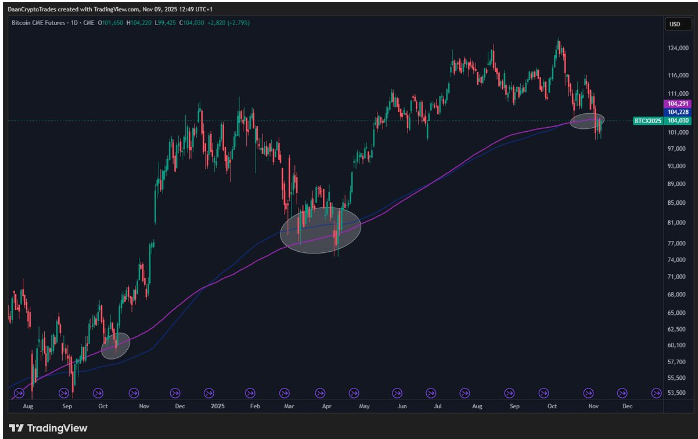Select the large ellipse annotation near Mar-Apr
This screenshot has height=439, width=698.
pos(320,230)
